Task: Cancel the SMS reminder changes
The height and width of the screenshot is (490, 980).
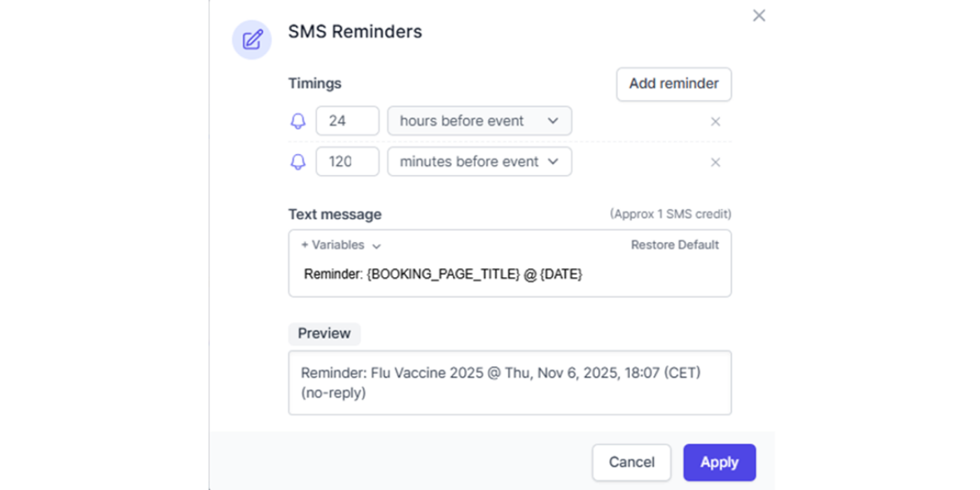Action: click(x=631, y=462)
